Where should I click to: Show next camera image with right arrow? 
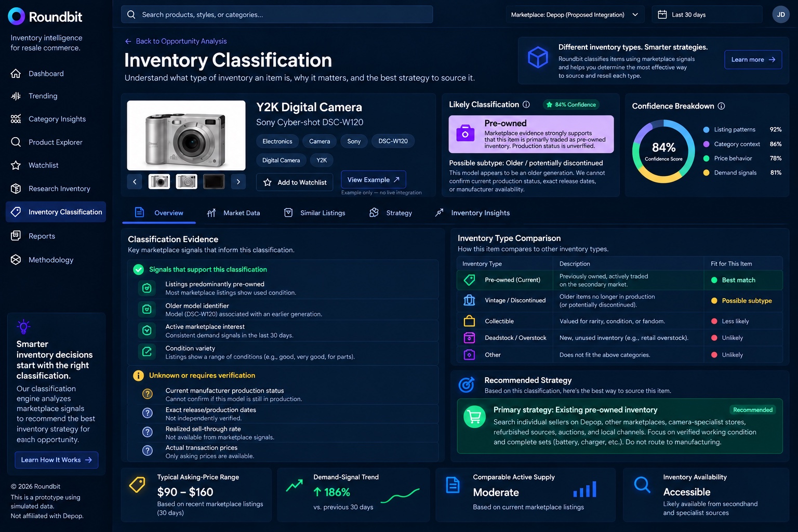click(x=238, y=181)
